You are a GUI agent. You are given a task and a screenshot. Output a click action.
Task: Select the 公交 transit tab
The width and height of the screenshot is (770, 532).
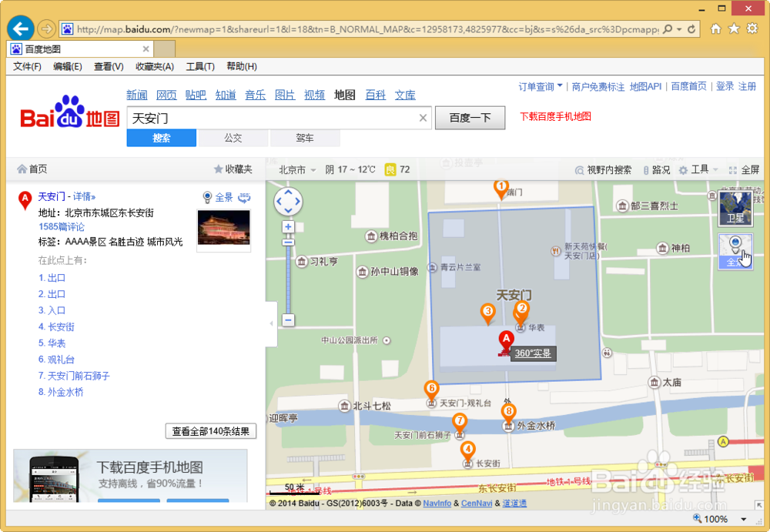click(233, 138)
